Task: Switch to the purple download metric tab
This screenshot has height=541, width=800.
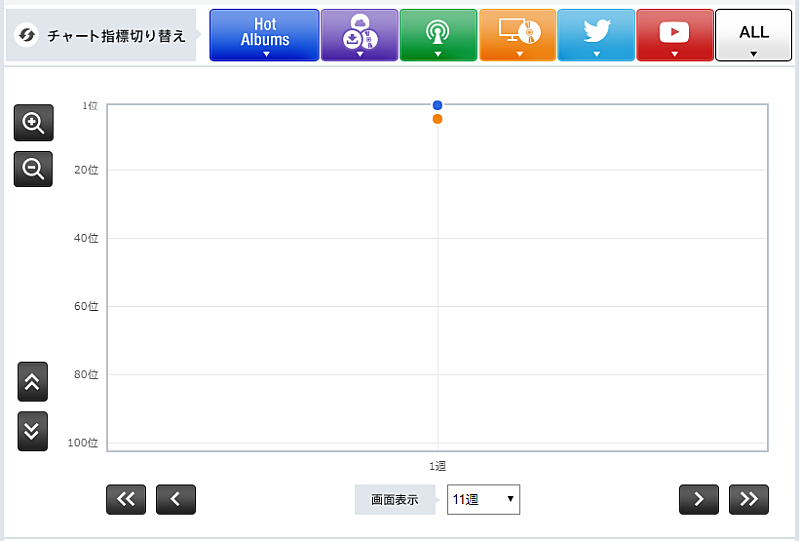Action: pyautogui.click(x=359, y=35)
